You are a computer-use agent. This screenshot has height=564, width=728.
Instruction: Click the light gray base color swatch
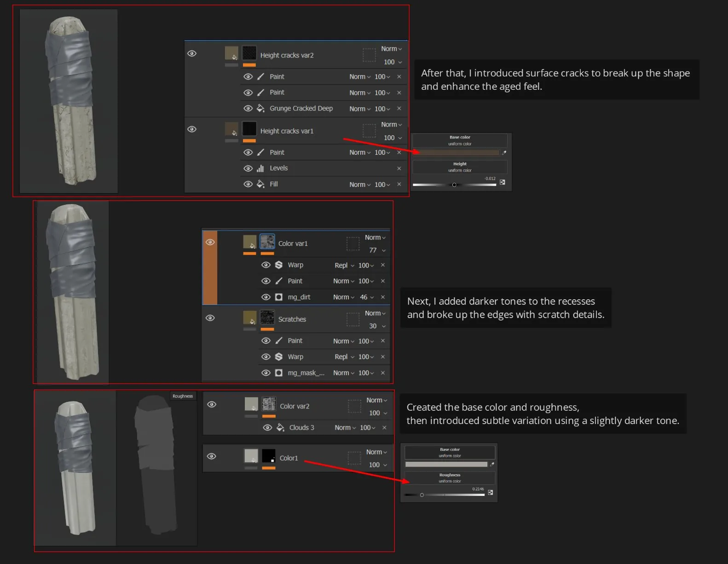(x=446, y=464)
